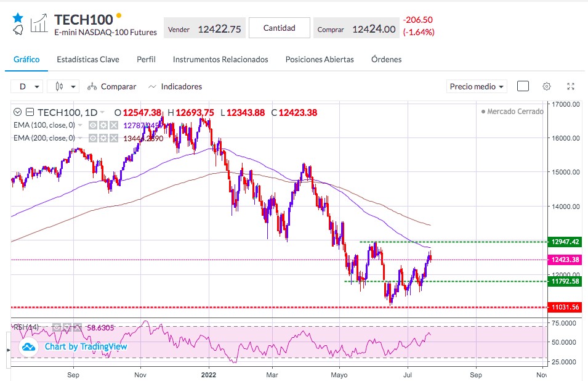
Task: Open the EMA 200 legend dropdown arrow
Action: (x=80, y=138)
